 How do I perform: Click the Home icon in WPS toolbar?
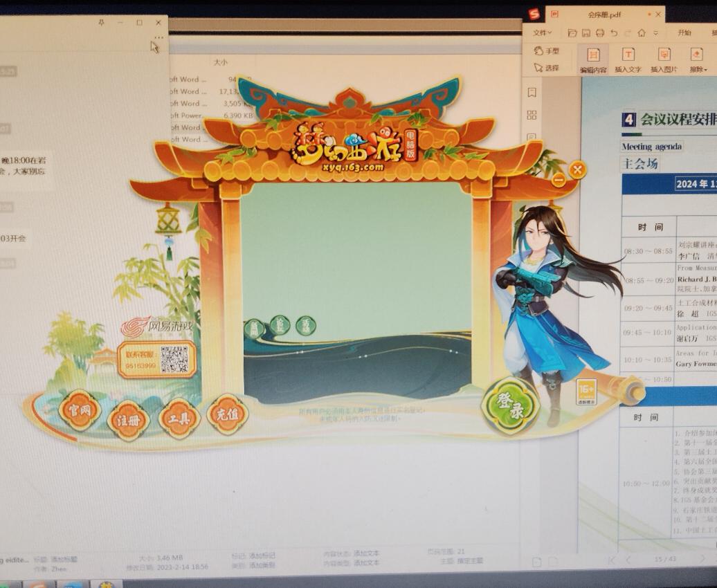click(642, 33)
